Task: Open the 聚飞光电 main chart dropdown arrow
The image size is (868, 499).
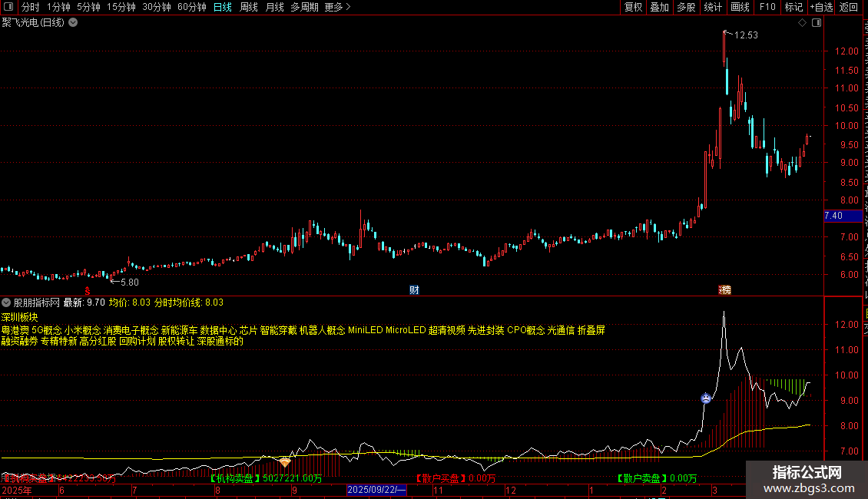Action: click(73, 23)
